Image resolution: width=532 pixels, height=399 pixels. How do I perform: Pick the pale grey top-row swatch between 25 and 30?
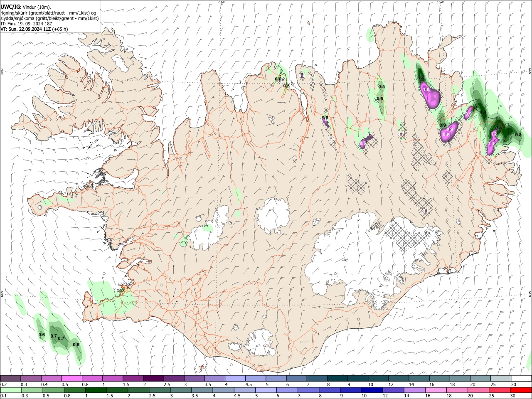point(501,378)
